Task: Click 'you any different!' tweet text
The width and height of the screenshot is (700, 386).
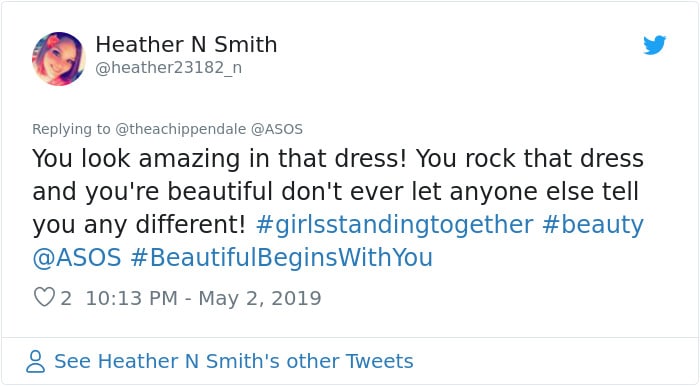Action: [139, 224]
